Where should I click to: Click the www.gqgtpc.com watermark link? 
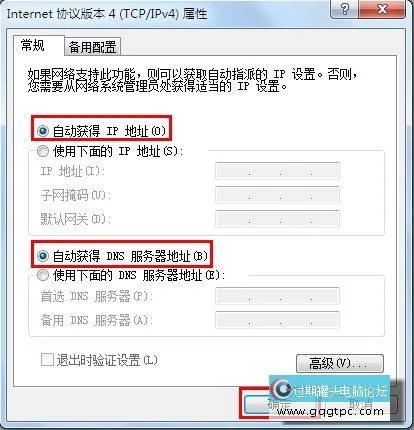click(330, 411)
